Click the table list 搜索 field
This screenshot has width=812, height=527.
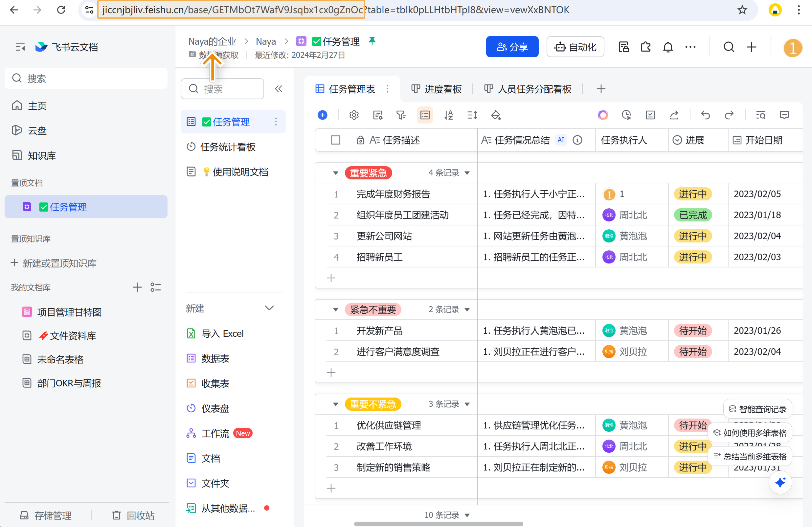click(222, 89)
